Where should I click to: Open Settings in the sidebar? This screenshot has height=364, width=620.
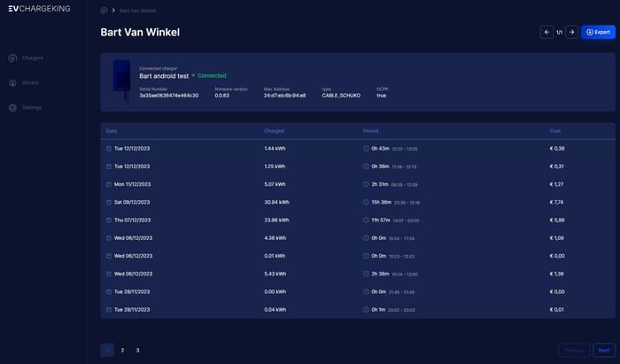(31, 107)
